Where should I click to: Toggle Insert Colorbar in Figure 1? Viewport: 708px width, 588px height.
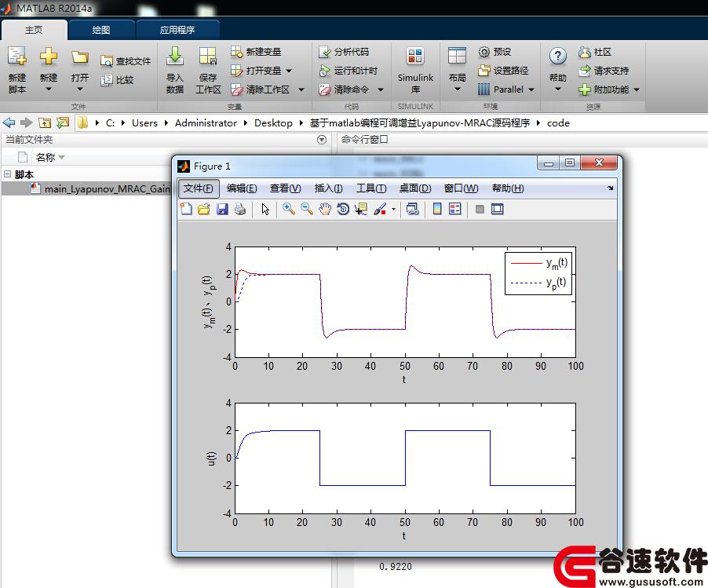click(436, 209)
